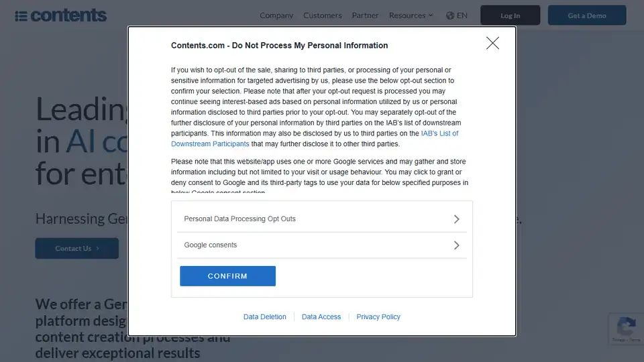644x362 pixels.
Task: Close the privacy dialog with the X icon
Action: pyautogui.click(x=492, y=43)
